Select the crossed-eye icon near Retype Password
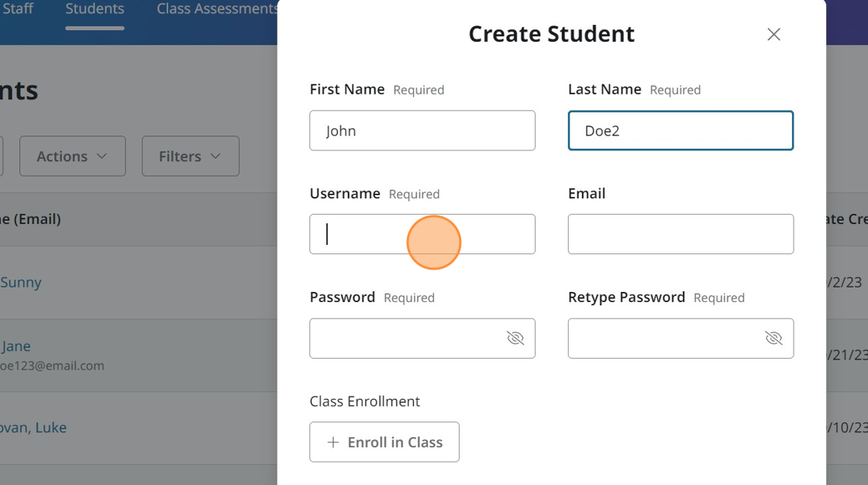868x485 pixels. (773, 338)
